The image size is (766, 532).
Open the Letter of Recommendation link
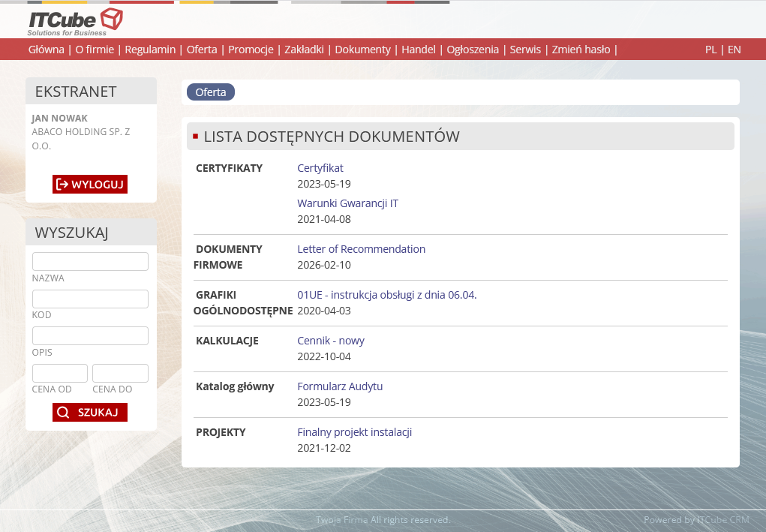(x=361, y=249)
